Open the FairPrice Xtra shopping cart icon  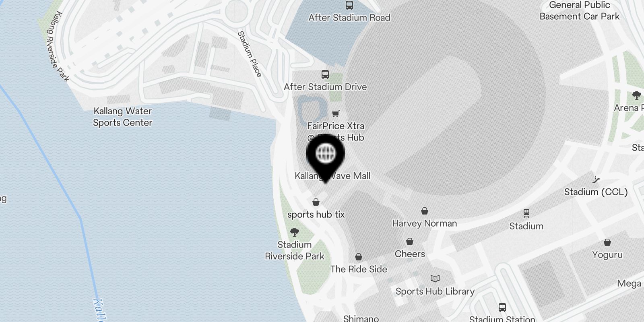(x=336, y=114)
